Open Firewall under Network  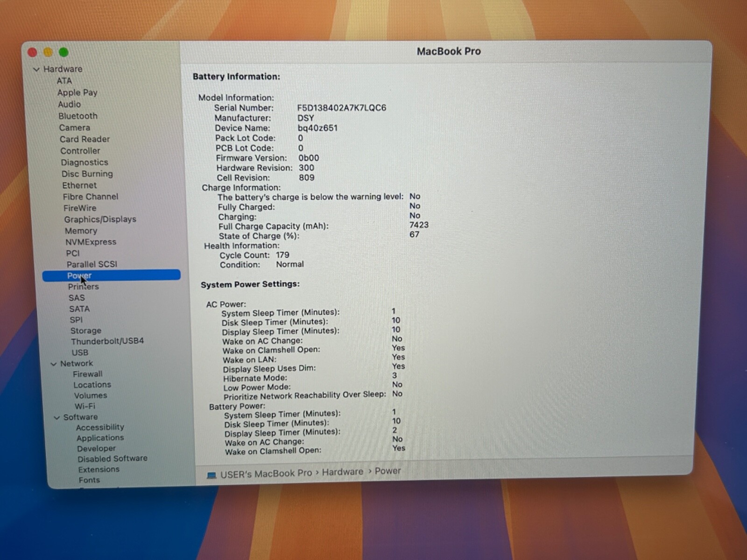[88, 374]
